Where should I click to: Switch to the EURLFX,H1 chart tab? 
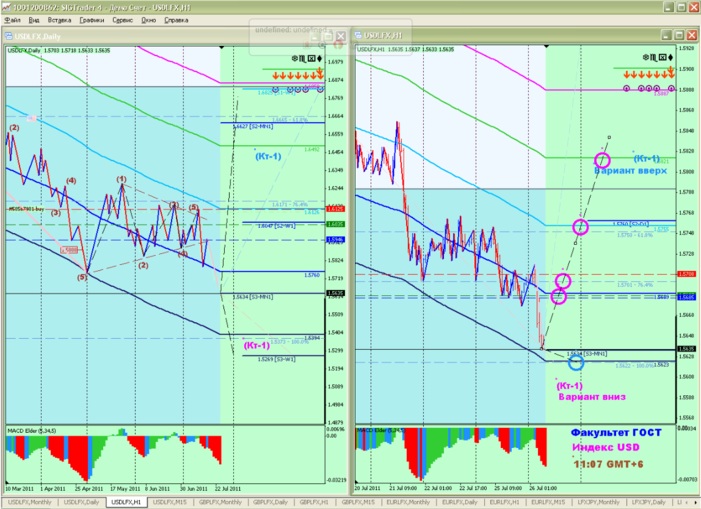pos(504,502)
